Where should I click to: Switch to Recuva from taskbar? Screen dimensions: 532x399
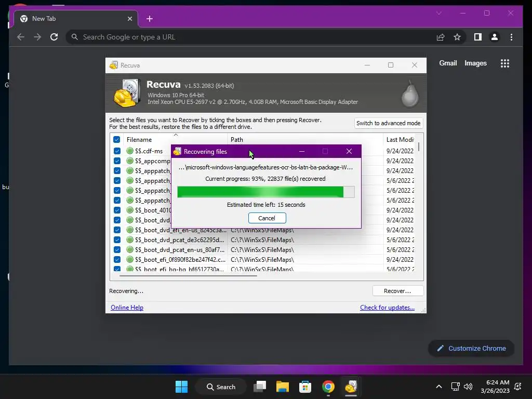351,387
